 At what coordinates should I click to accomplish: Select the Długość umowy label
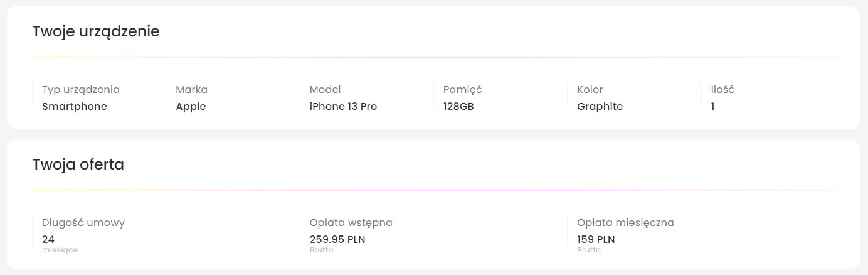83,223
